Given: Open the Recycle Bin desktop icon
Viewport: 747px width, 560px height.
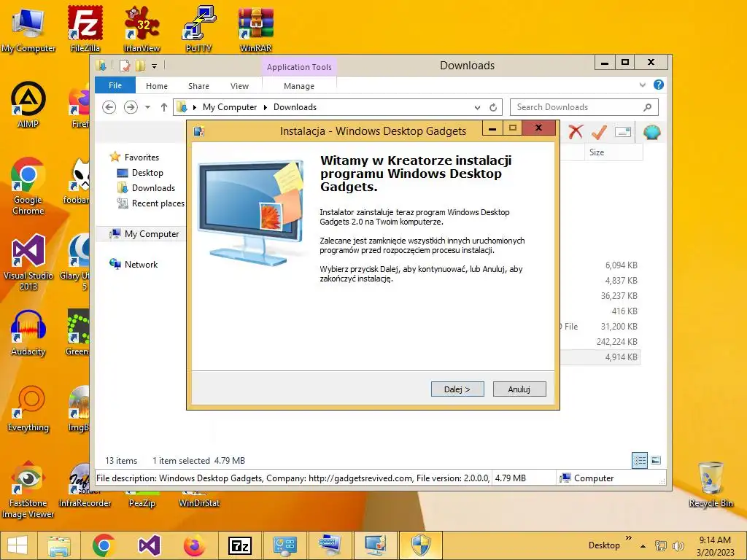Looking at the screenshot, I should [711, 485].
